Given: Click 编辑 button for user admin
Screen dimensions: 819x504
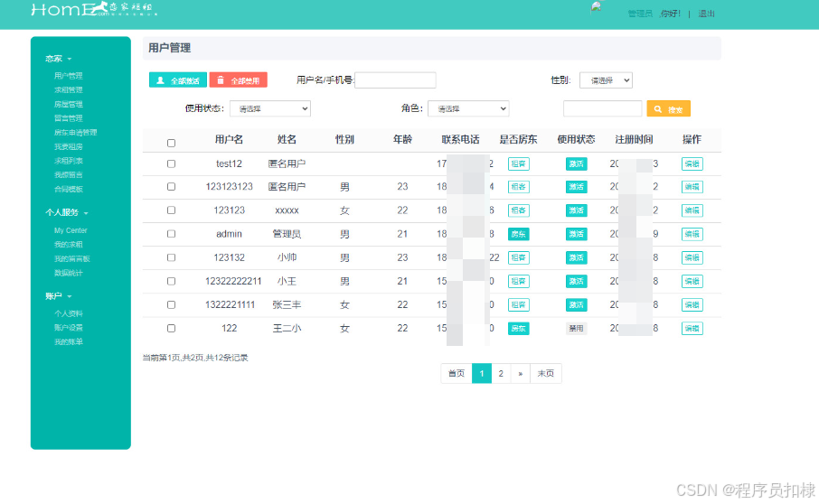Looking at the screenshot, I should (692, 234).
